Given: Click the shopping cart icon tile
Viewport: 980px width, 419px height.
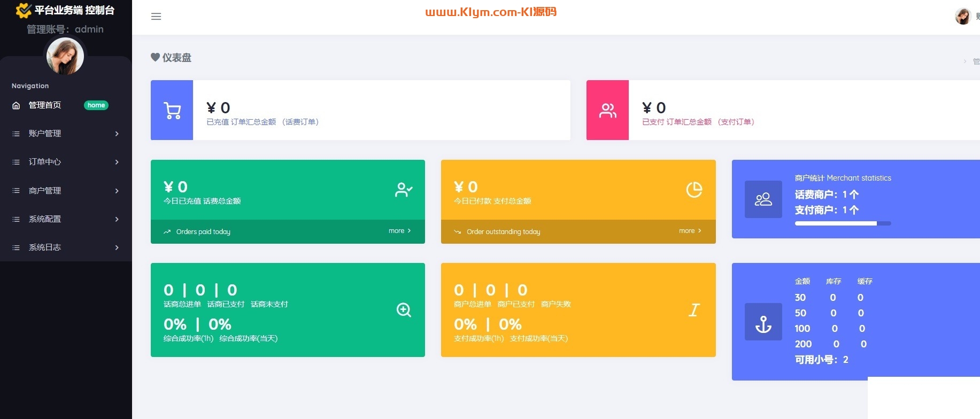Looking at the screenshot, I should tap(172, 111).
